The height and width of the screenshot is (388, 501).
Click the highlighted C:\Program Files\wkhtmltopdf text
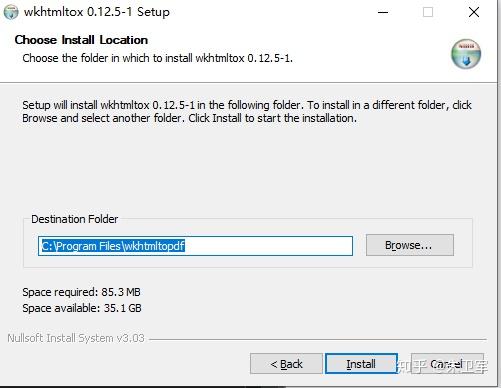(x=113, y=246)
